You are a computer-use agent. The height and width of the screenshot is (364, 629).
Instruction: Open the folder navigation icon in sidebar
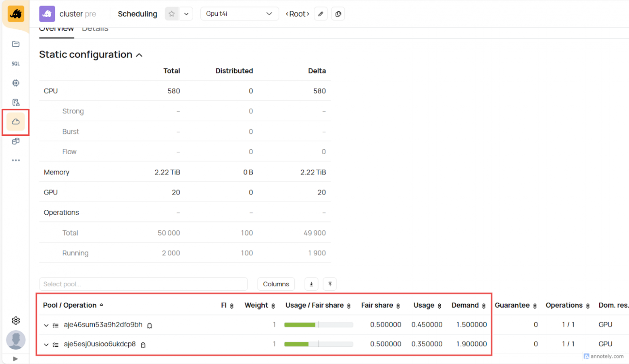(15, 44)
